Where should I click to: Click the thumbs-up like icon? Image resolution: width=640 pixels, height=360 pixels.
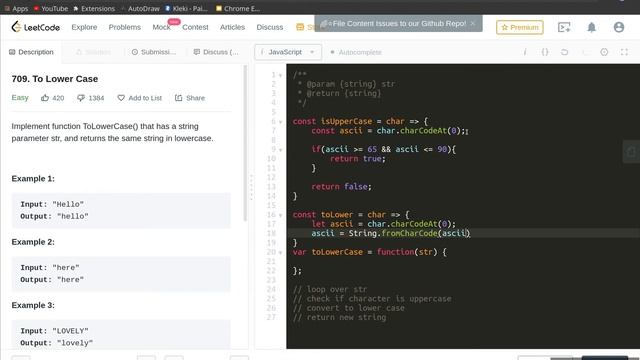(x=45, y=98)
